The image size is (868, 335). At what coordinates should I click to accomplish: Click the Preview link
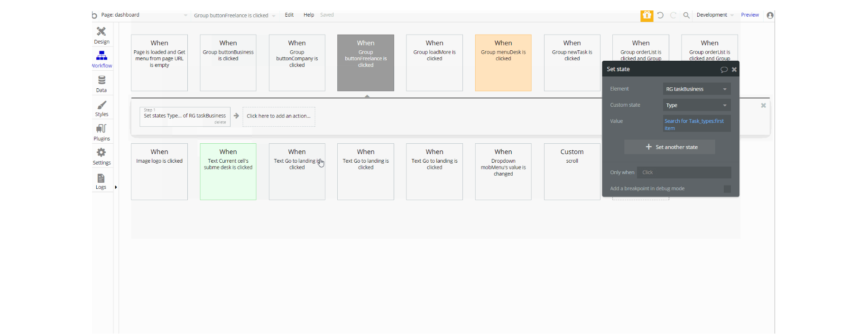click(750, 15)
